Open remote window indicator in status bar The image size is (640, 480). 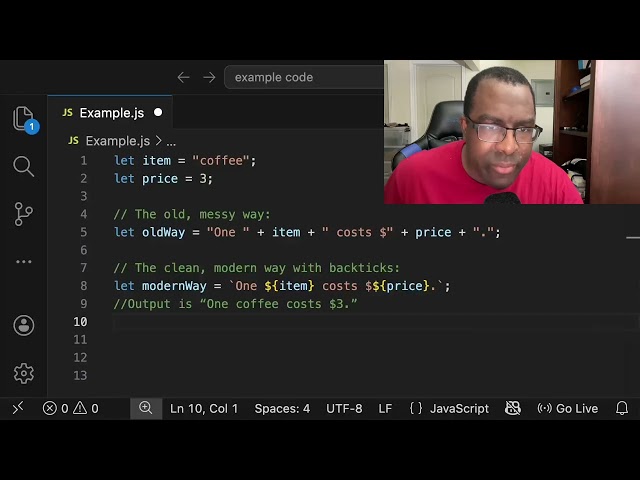[18, 408]
